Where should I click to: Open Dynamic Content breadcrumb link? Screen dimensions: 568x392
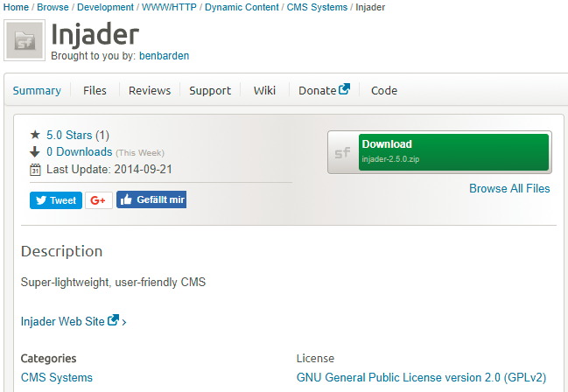[242, 7]
